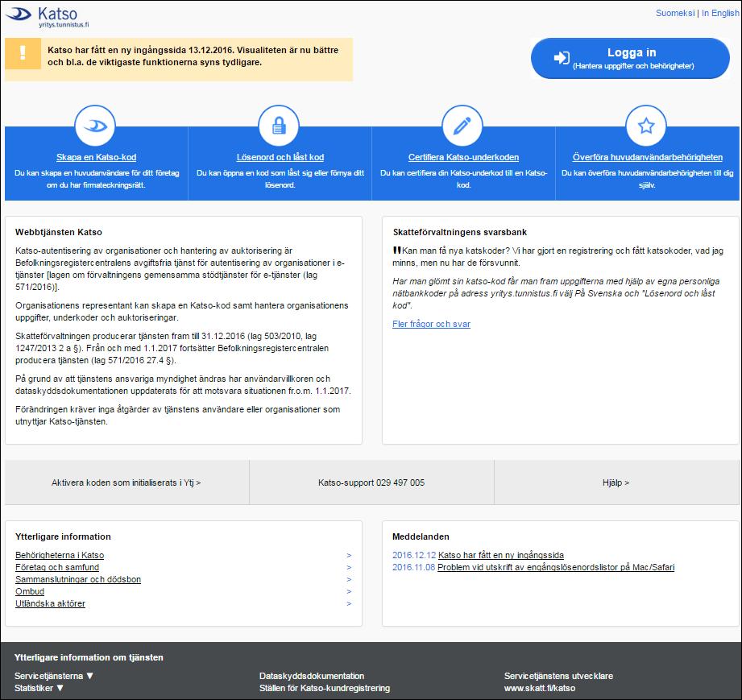Open Servicetjänstens utvecklare footer link
Viewport: 742px width, 700px height.
558,676
